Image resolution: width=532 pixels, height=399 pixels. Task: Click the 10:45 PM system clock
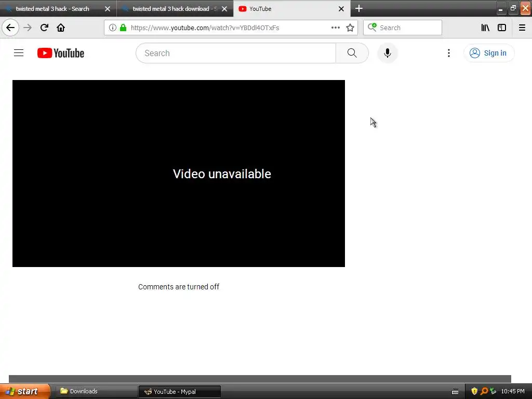[x=513, y=391]
